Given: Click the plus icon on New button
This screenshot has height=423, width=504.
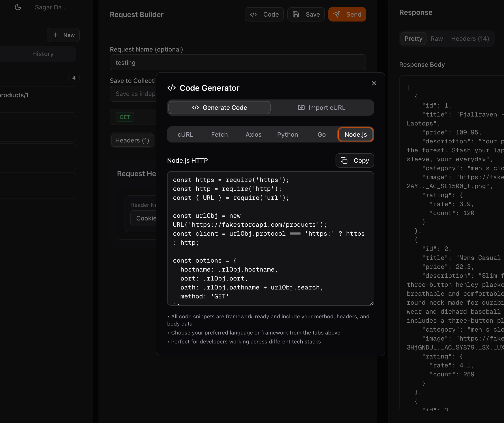Looking at the screenshot, I should [55, 35].
